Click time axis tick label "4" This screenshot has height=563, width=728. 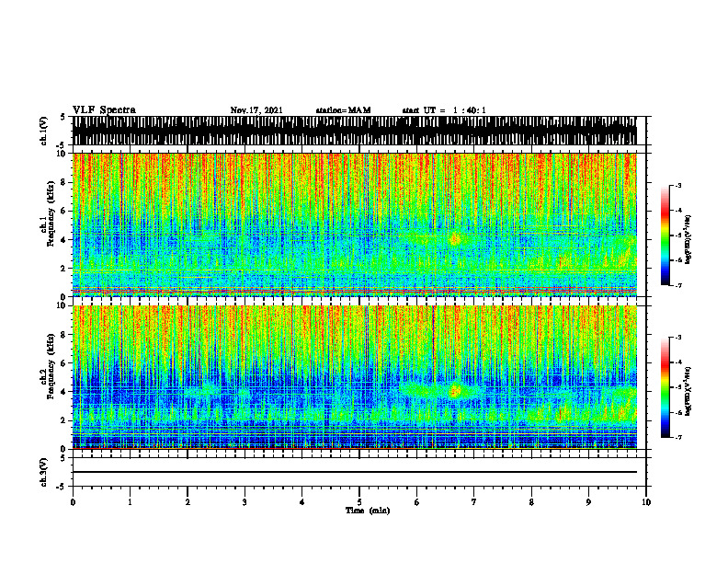302,502
